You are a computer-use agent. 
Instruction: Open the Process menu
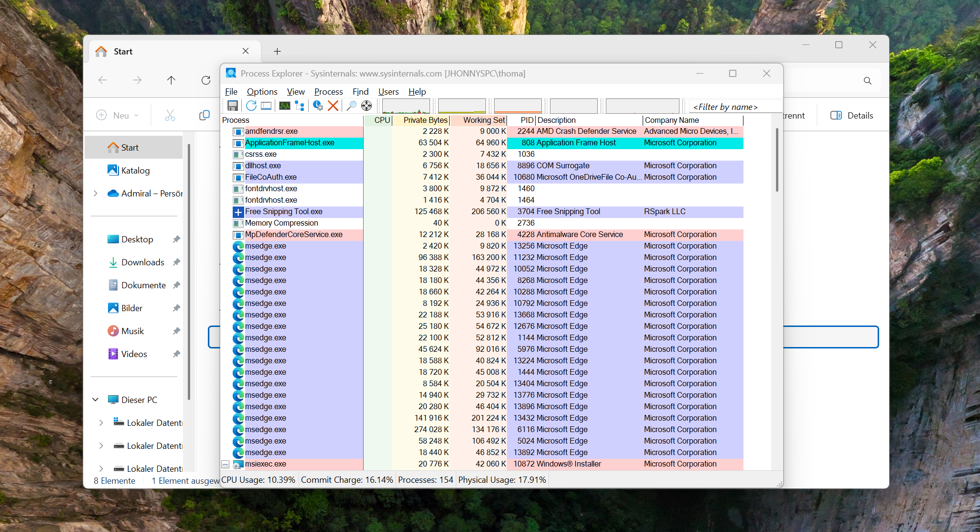click(328, 92)
